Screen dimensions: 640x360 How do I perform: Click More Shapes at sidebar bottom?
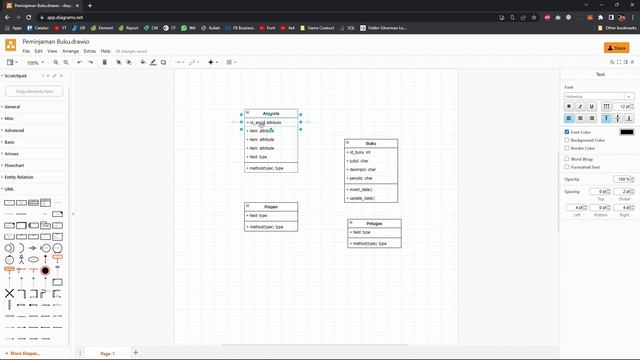[x=23, y=353]
